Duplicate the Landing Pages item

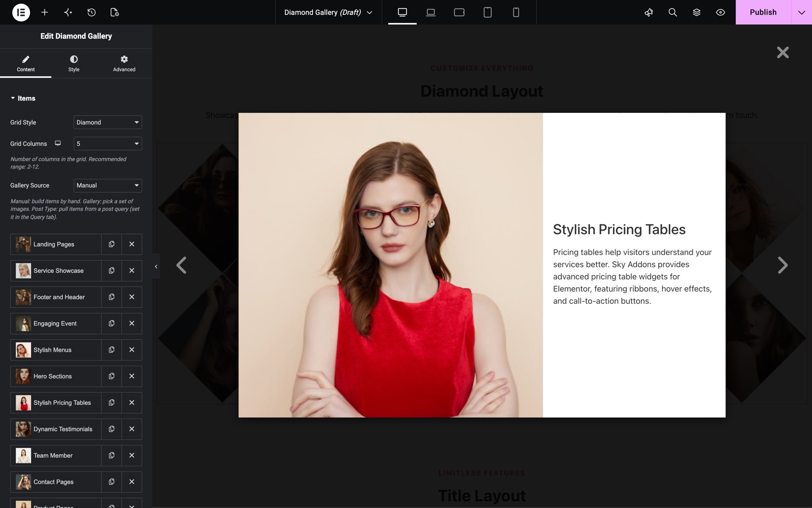(112, 244)
